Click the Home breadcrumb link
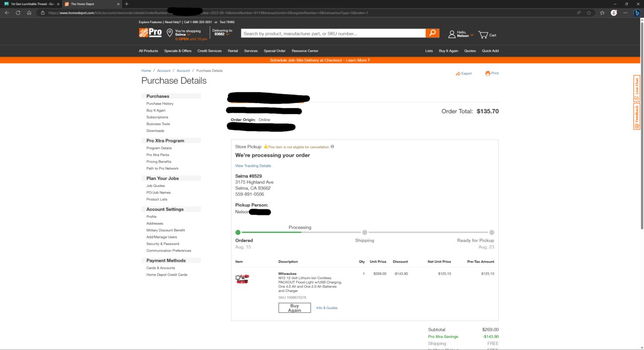This screenshot has height=350, width=644. tap(146, 71)
